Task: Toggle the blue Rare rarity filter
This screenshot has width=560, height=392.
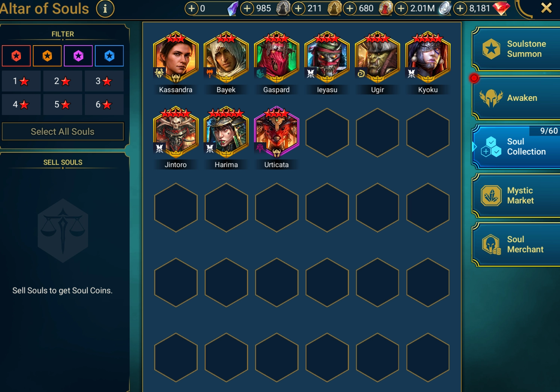Action: [x=109, y=56]
